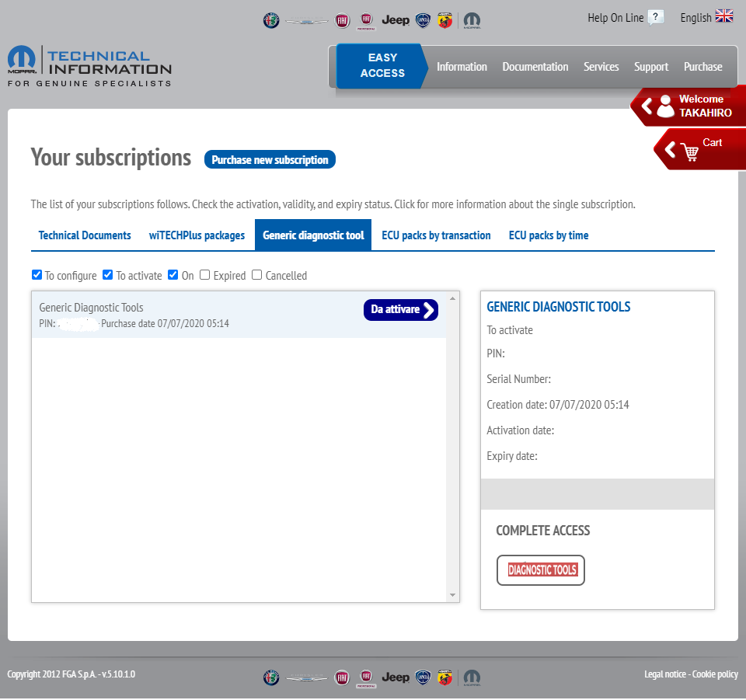746x700 pixels.
Task: Click the Chrysler wings logo in the footer
Action: pyautogui.click(x=306, y=677)
